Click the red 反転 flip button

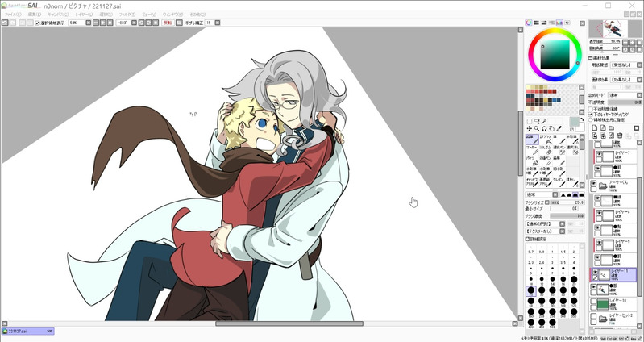168,23
